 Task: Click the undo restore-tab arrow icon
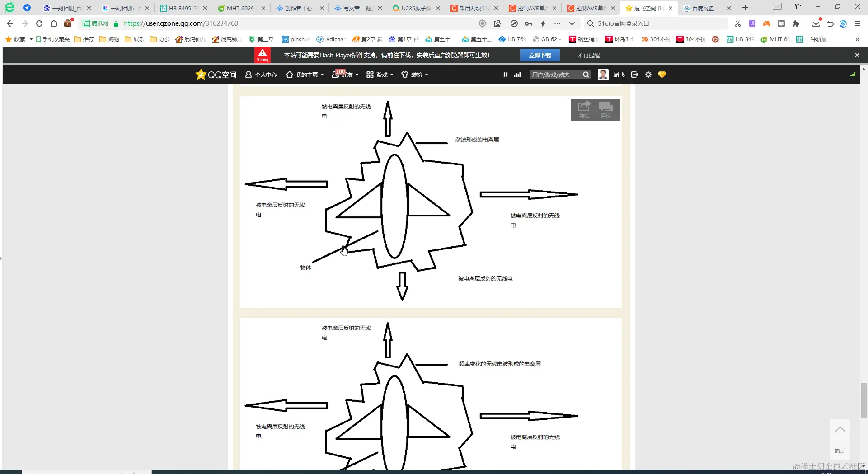[x=830, y=23]
